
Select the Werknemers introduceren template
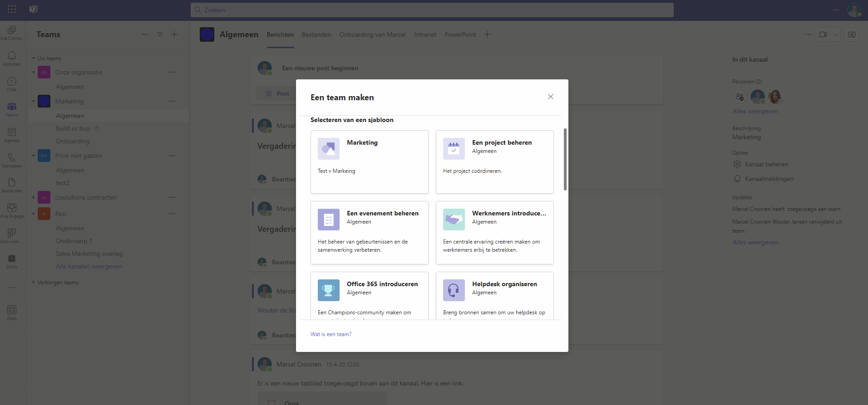495,233
